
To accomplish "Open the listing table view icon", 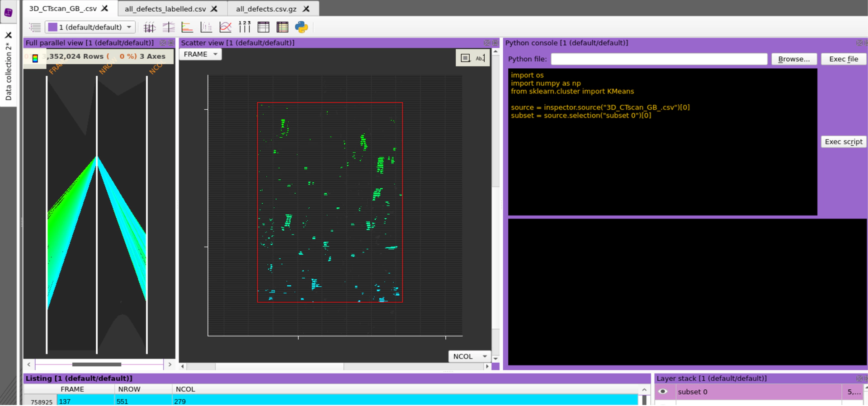I will click(x=263, y=27).
